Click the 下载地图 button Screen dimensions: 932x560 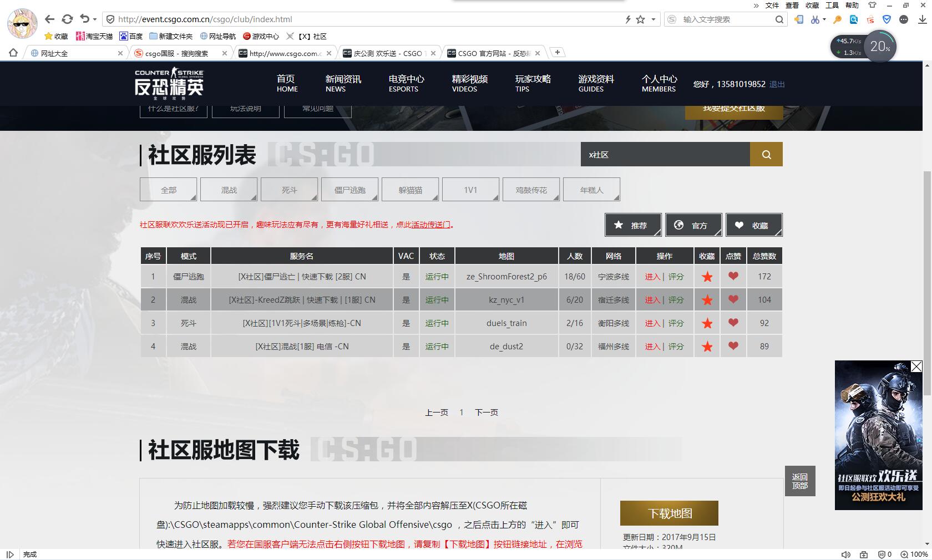tap(669, 513)
